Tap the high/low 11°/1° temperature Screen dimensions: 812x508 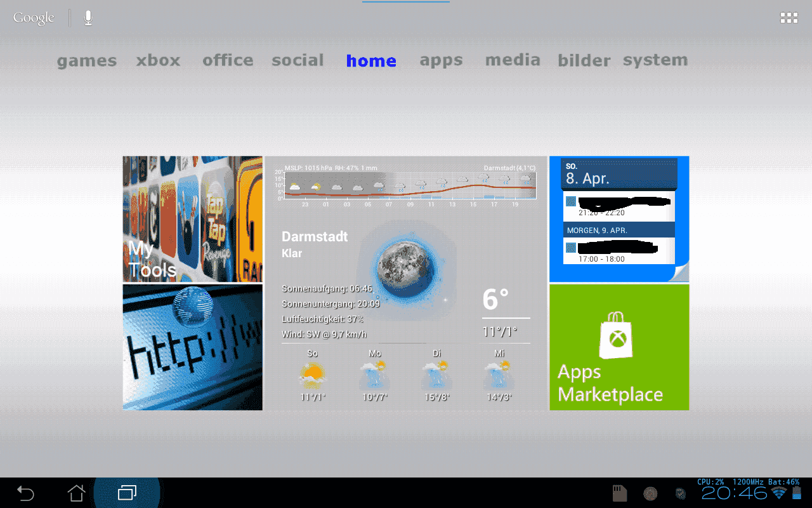coord(500,331)
